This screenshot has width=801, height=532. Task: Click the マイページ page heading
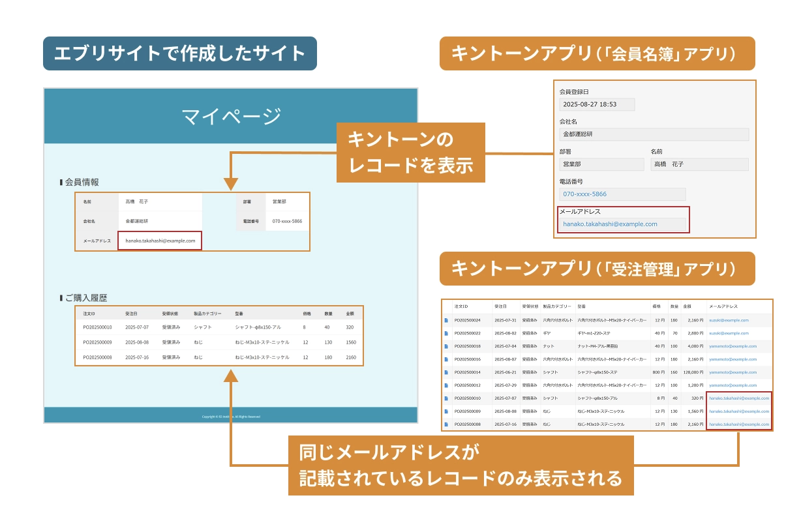[231, 116]
